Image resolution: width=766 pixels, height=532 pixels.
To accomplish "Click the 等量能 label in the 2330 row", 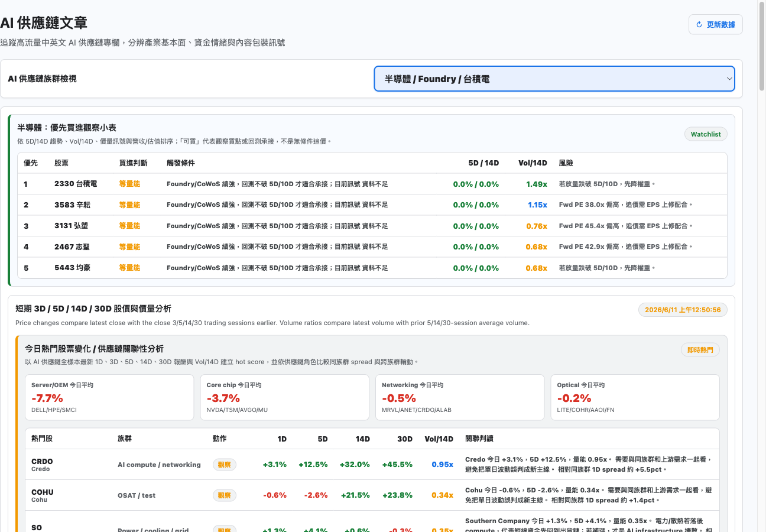I will 129,184.
